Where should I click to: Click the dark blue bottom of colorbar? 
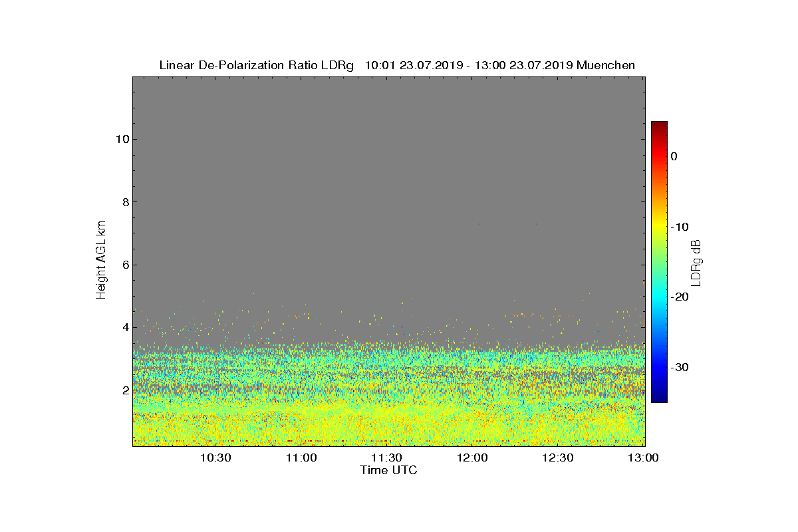(659, 398)
